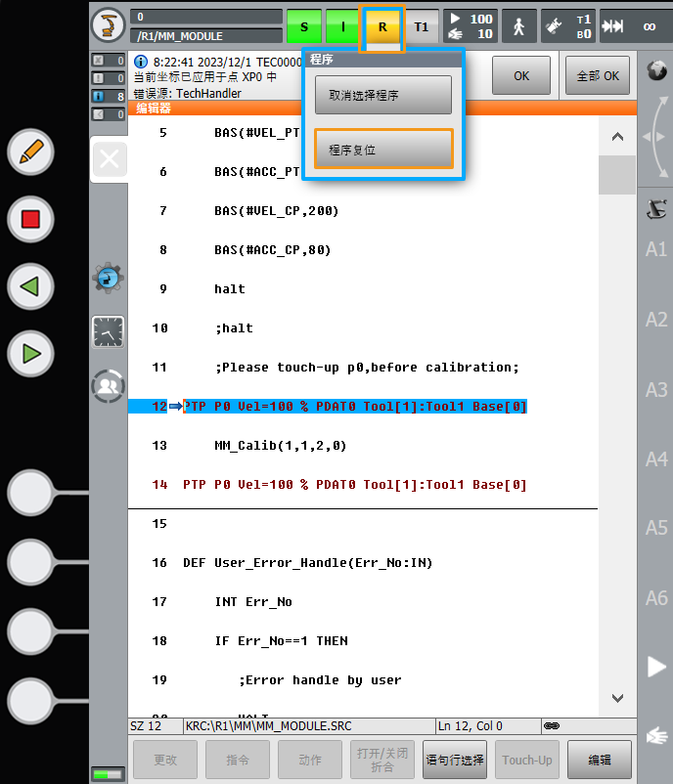Select line 8 BAS(#ACC_CP,80)
The height and width of the screenshot is (784, 673).
coord(272,250)
